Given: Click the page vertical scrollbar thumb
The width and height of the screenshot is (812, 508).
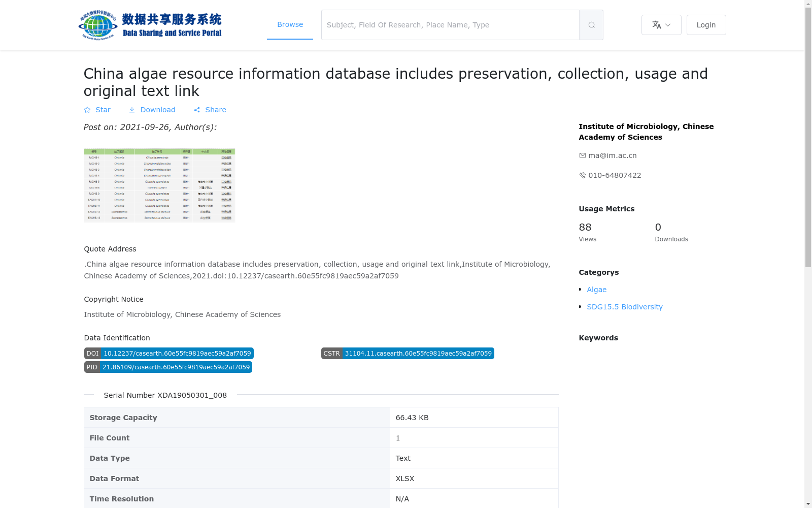Looking at the screenshot, I should (x=808, y=137).
